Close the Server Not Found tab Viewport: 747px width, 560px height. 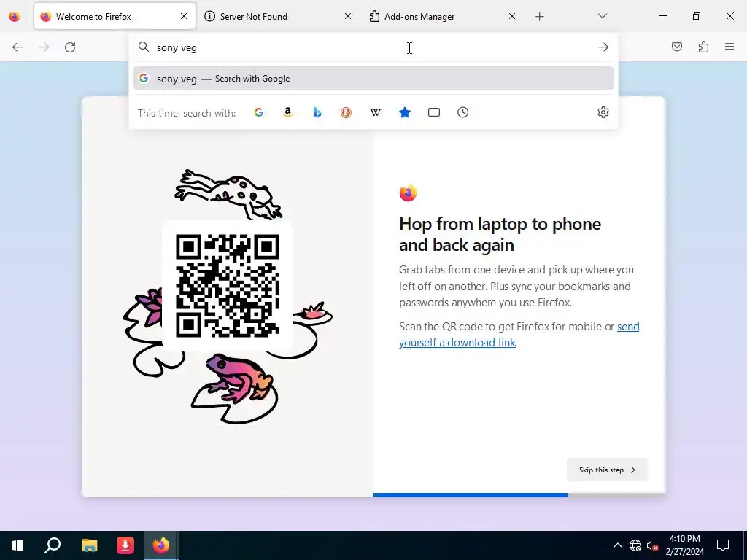348,16
